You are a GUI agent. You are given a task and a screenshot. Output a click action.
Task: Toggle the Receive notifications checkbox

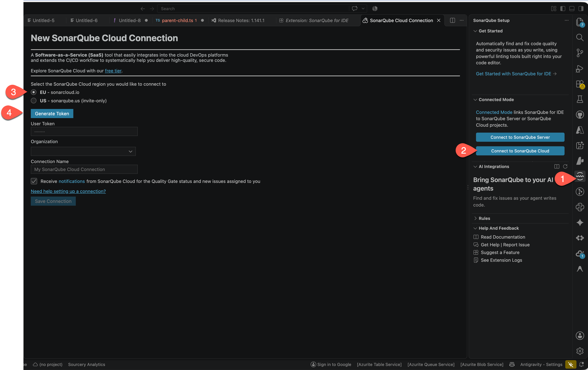point(34,181)
